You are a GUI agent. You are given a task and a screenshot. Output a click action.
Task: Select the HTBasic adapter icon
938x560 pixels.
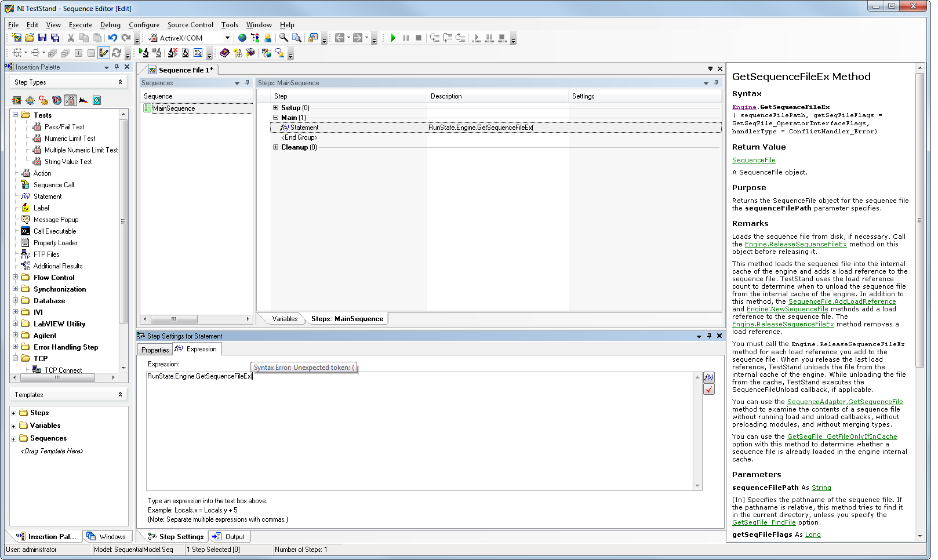tap(83, 100)
